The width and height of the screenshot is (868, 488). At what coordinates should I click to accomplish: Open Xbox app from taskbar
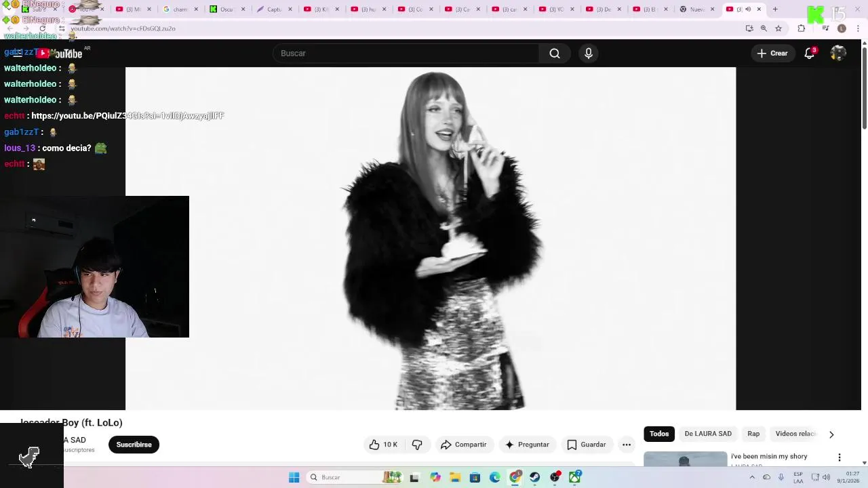pyautogui.click(x=575, y=477)
